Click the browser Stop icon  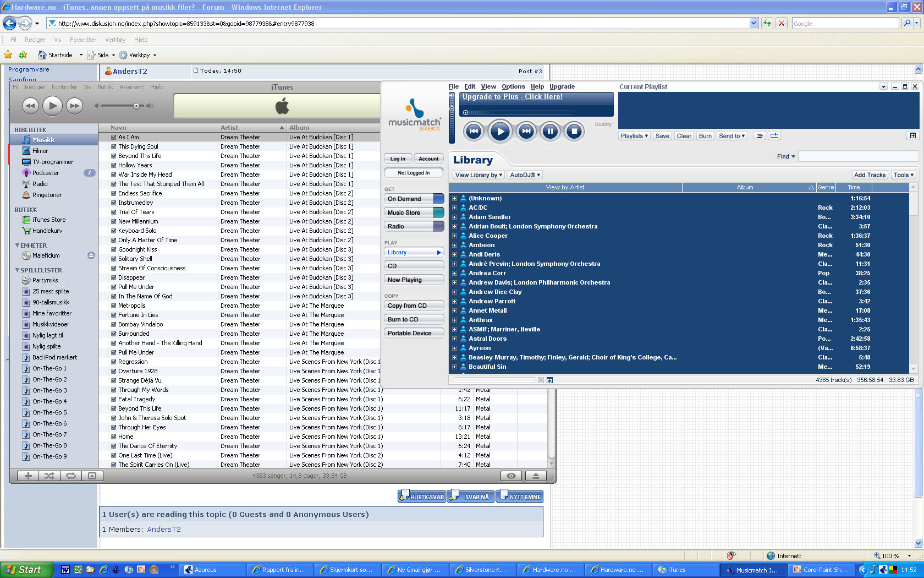(x=781, y=23)
